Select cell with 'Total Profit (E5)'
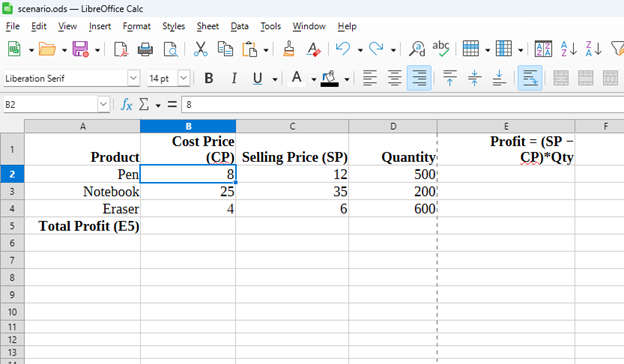 (82, 226)
